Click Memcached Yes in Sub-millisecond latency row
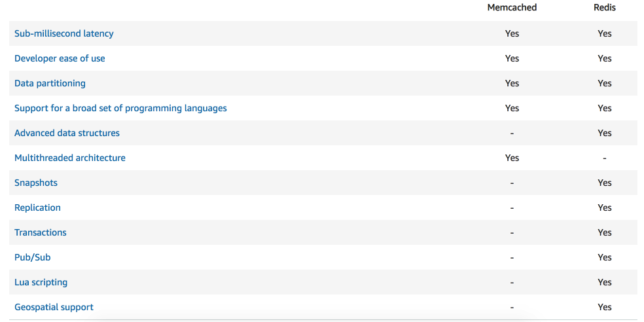644x322 pixels. tap(512, 33)
